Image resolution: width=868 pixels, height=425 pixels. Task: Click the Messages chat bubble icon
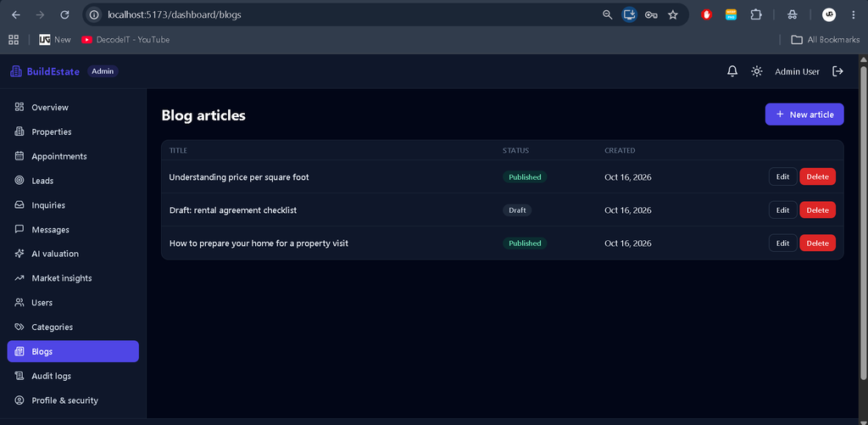click(x=19, y=229)
